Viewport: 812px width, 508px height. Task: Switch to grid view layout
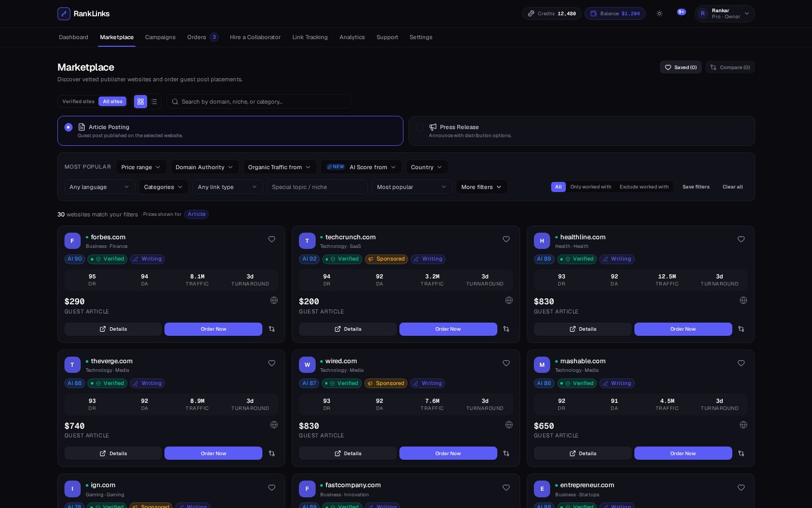(141, 102)
